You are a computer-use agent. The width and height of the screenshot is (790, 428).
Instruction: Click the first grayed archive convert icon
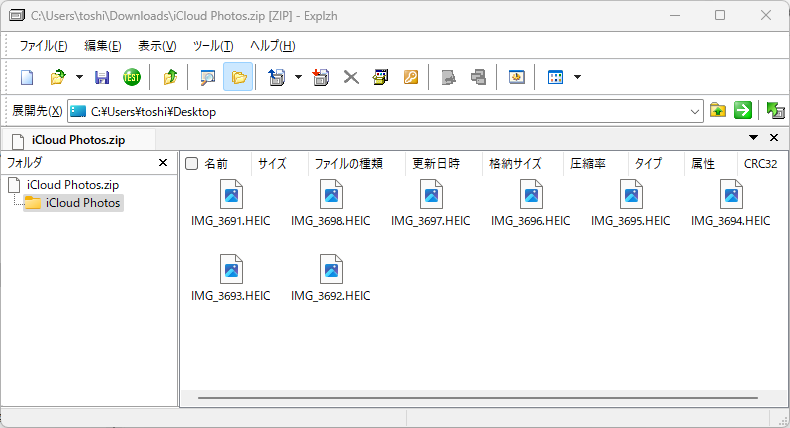(448, 77)
